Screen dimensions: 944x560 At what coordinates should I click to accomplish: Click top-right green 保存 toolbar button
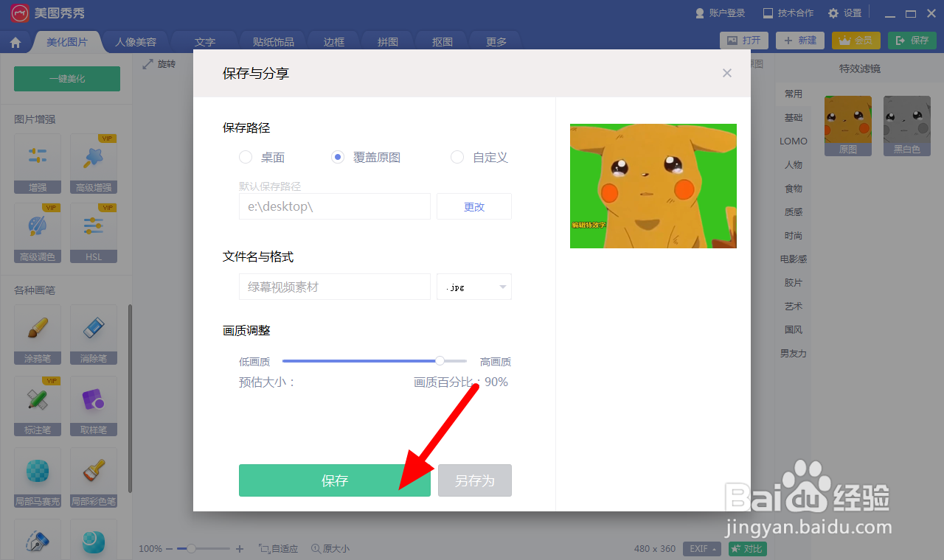[912, 41]
